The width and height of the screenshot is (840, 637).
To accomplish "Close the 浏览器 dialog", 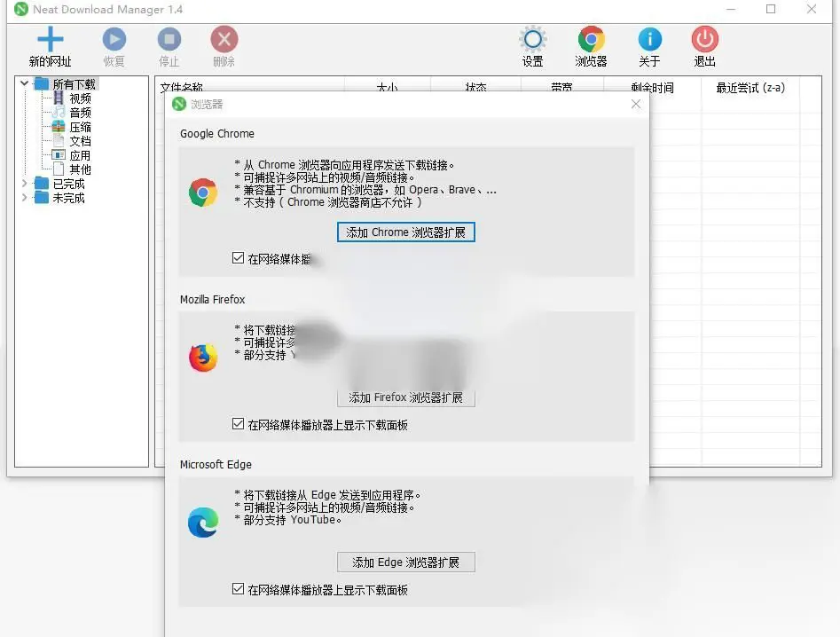I will click(636, 104).
